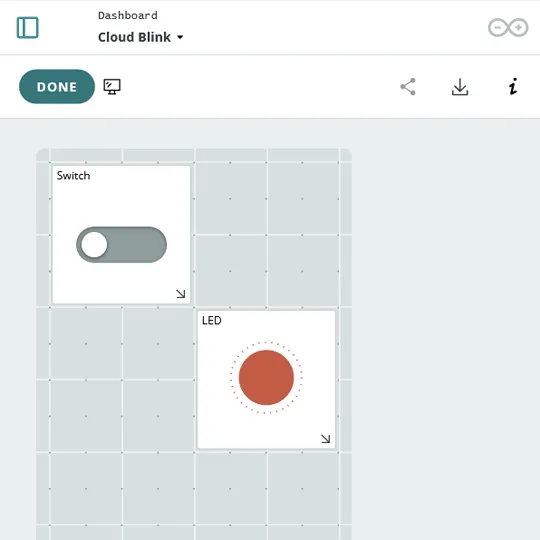540x540 pixels.
Task: Click the share dashboard icon
Action: click(408, 87)
